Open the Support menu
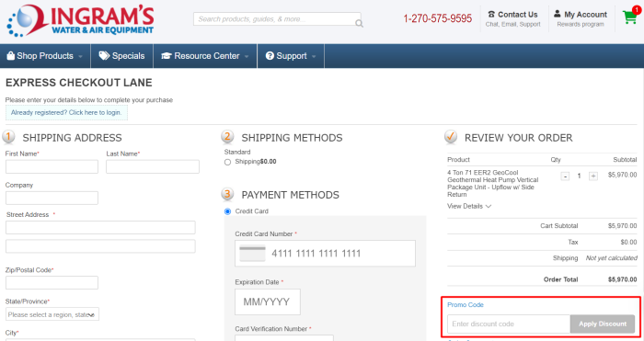Image resolution: width=644 pixels, height=341 pixels. pos(291,56)
